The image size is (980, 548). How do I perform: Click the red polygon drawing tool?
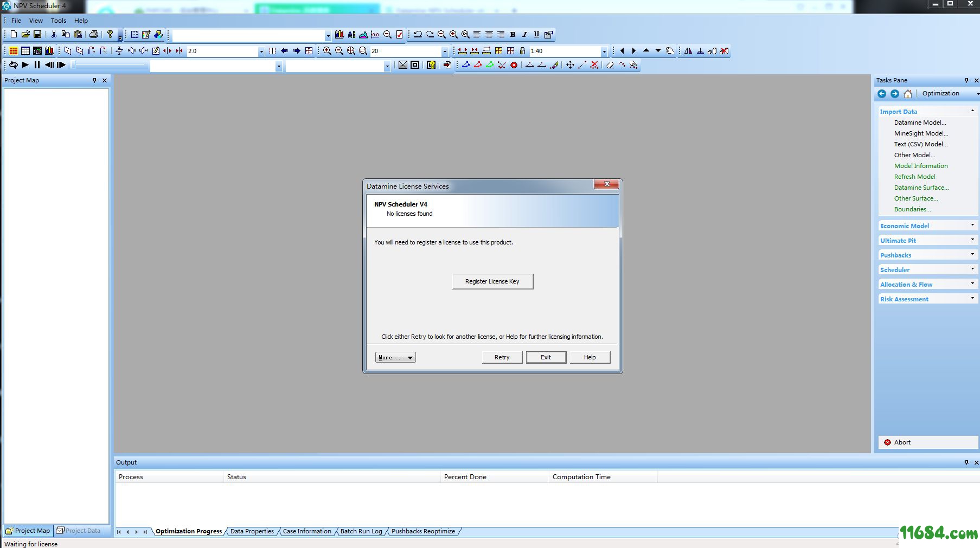click(x=478, y=65)
